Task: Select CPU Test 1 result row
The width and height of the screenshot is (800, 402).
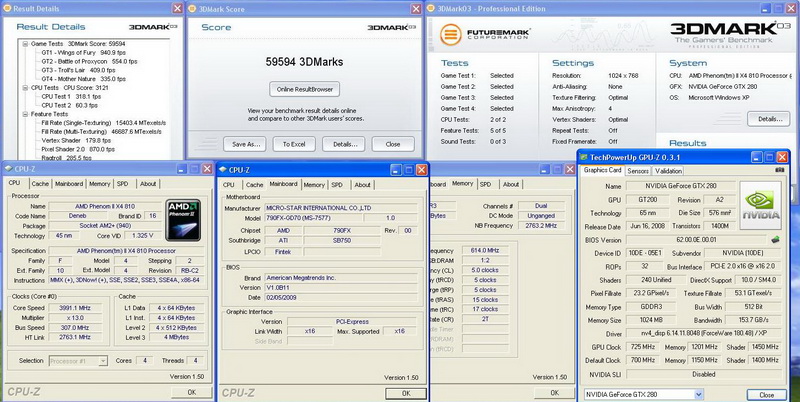Action: click(71, 96)
